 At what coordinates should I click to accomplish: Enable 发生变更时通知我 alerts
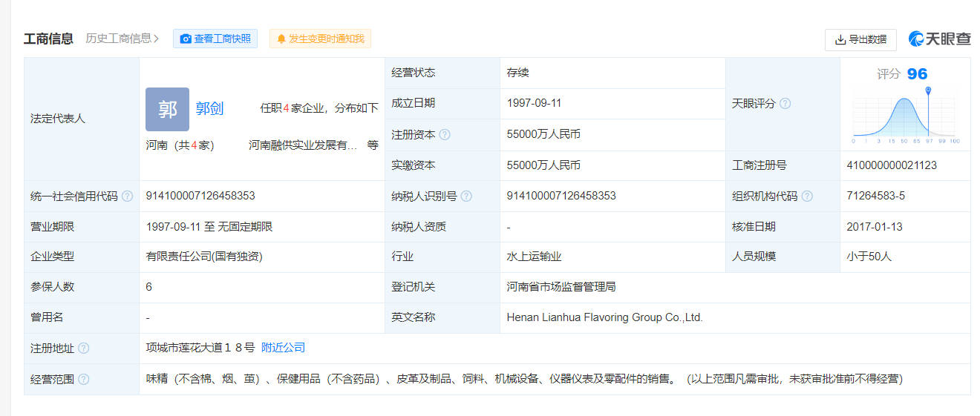pos(320,39)
